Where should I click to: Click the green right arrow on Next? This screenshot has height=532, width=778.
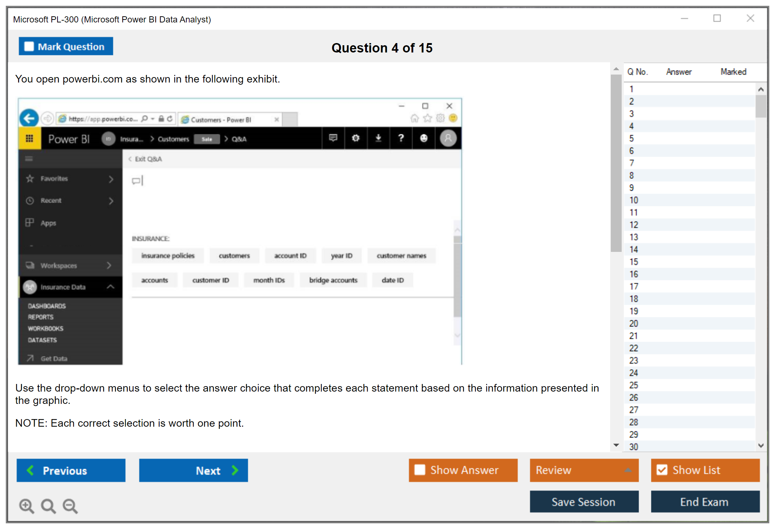coord(235,470)
